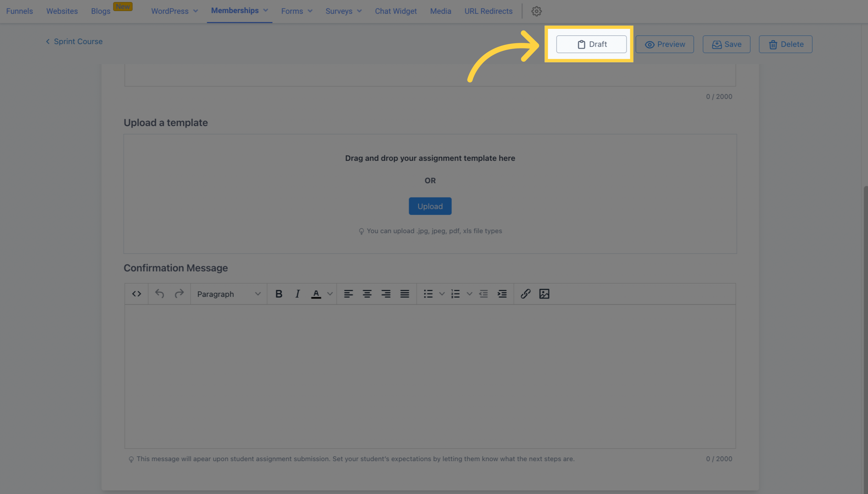Click the code view editor icon
Image resolution: width=868 pixels, height=494 pixels.
coord(136,293)
